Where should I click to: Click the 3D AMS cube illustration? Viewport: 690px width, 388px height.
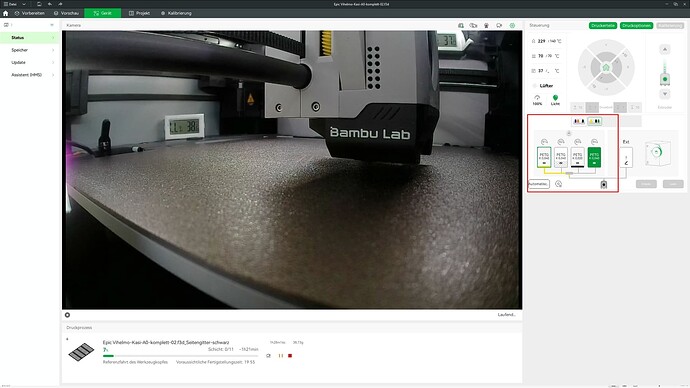(x=657, y=153)
